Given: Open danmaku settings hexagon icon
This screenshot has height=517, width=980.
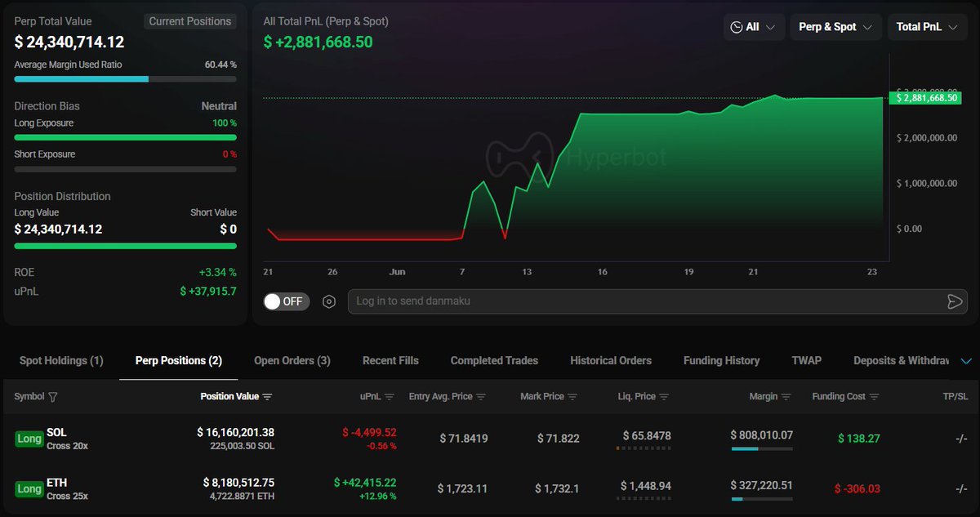Looking at the screenshot, I should click(329, 301).
